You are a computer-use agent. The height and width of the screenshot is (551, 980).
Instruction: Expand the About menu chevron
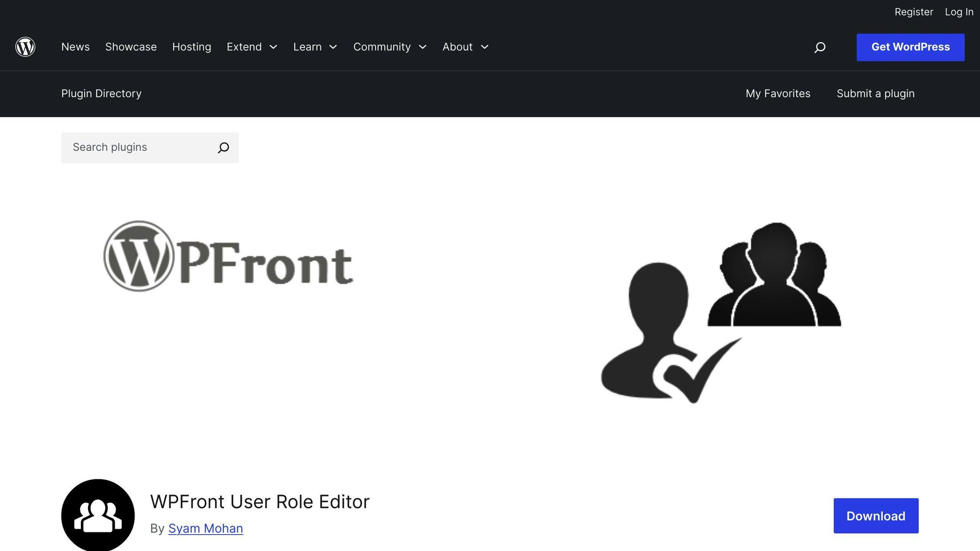tap(484, 47)
